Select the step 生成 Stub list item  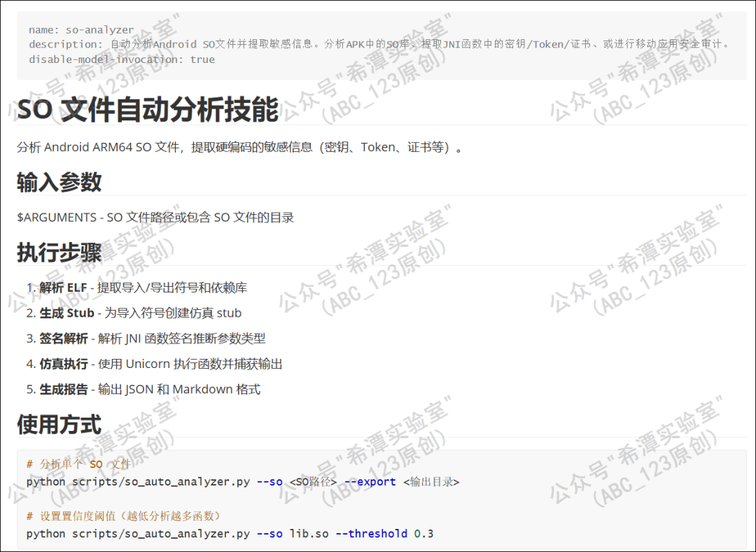[134, 313]
